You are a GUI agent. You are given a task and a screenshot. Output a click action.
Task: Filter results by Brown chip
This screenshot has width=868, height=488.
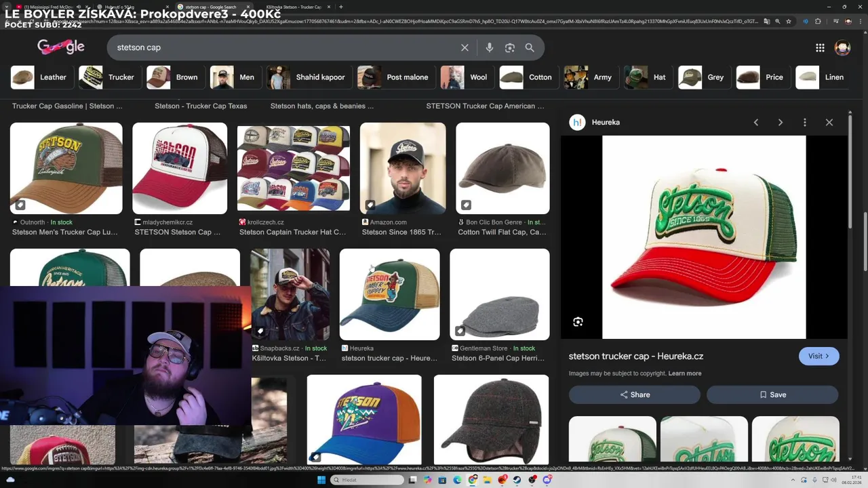[175, 77]
